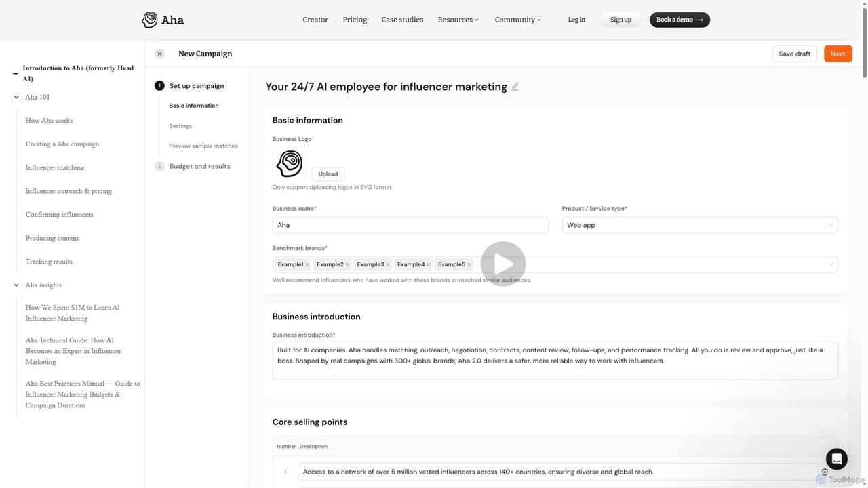Viewport: 868px width, 488px height.
Task: Remove Example1 benchmark brand tag
Action: pos(307,264)
